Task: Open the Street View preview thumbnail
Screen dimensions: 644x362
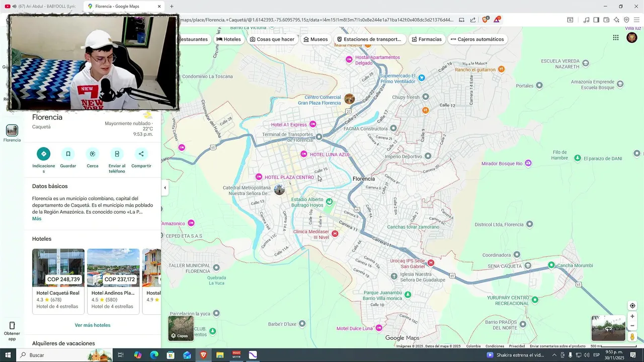Action: coord(608,328)
